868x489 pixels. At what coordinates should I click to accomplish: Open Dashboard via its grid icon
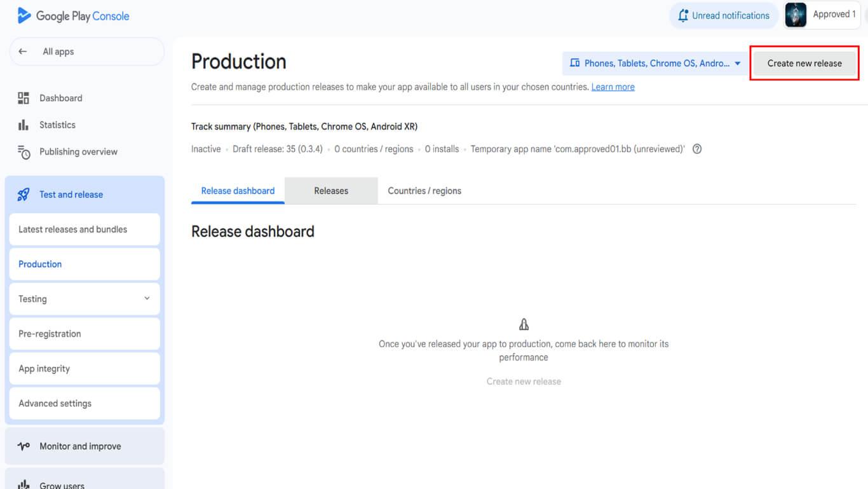click(x=24, y=98)
